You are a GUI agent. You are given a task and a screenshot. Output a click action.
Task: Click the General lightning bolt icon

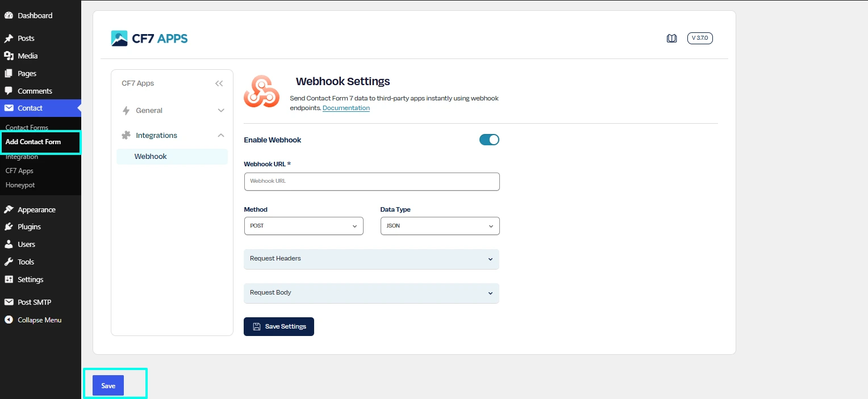[126, 111]
